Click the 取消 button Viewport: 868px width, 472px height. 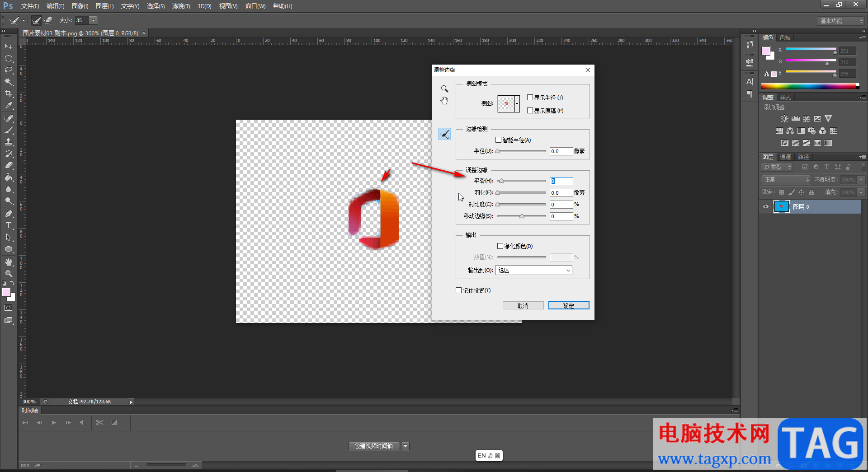(523, 306)
